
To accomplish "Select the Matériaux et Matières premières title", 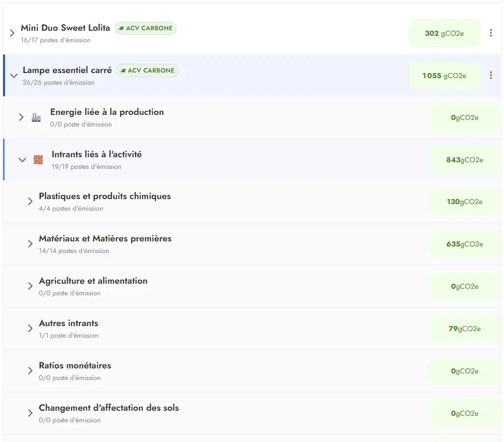I will 105,238.
